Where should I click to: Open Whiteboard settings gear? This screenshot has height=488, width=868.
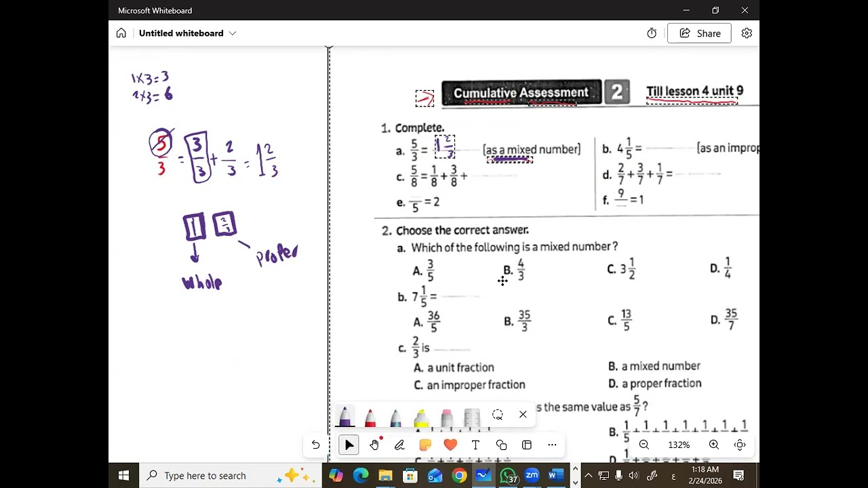tap(747, 33)
